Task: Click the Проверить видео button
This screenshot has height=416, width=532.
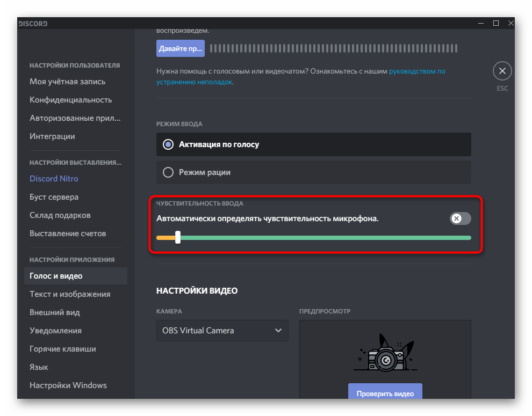Action: [385, 393]
